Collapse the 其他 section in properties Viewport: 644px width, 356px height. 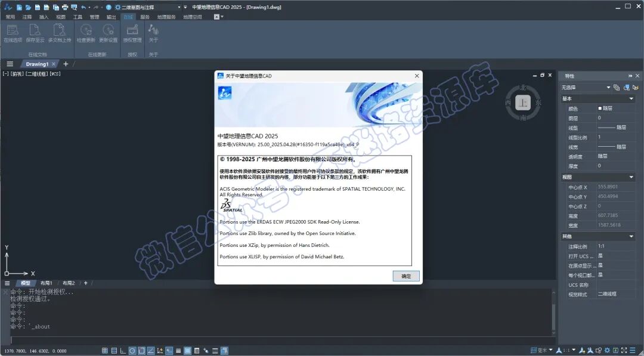tap(631, 237)
